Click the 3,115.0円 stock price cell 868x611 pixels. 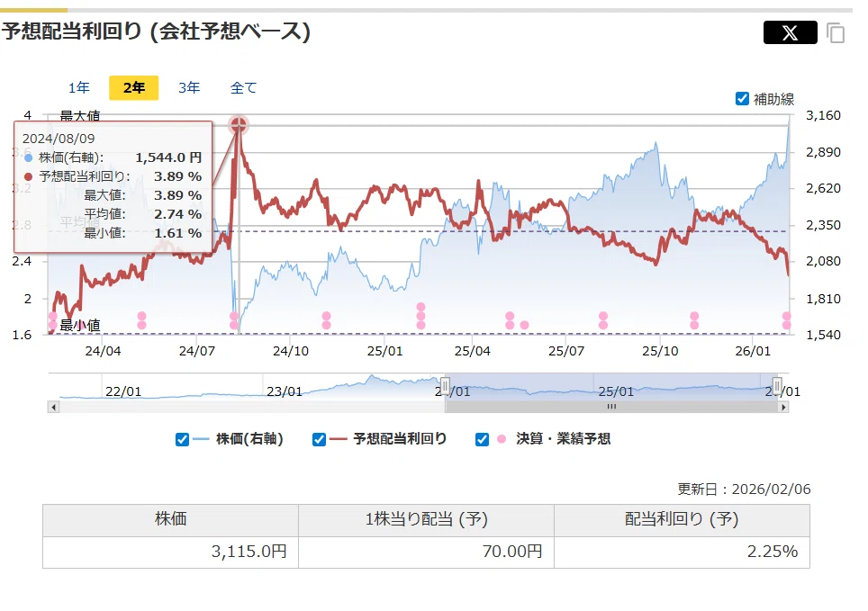pos(170,552)
